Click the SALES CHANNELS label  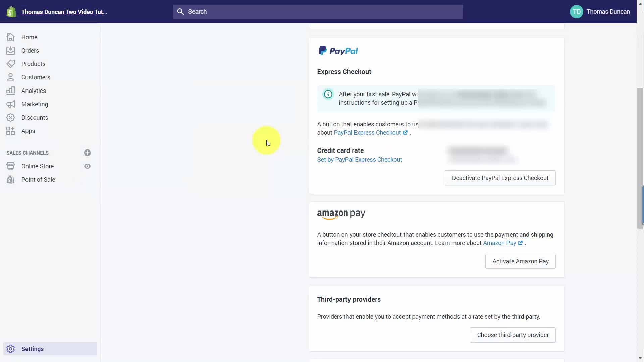(28, 153)
